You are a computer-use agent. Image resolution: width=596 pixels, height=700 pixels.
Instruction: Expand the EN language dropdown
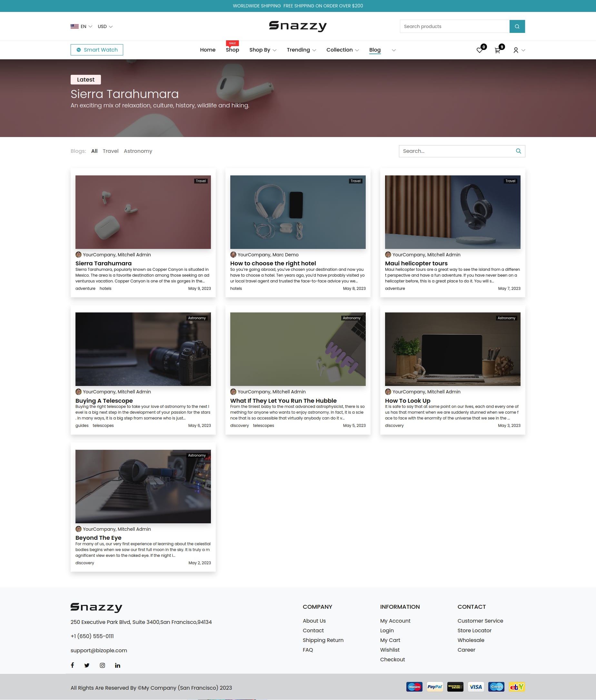86,26
